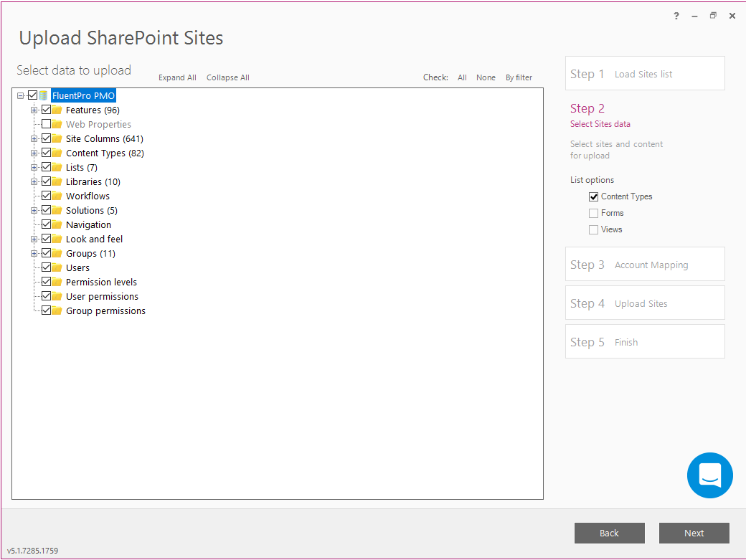Go to Step 5 Finish
The height and width of the screenshot is (560, 746).
pos(645,341)
